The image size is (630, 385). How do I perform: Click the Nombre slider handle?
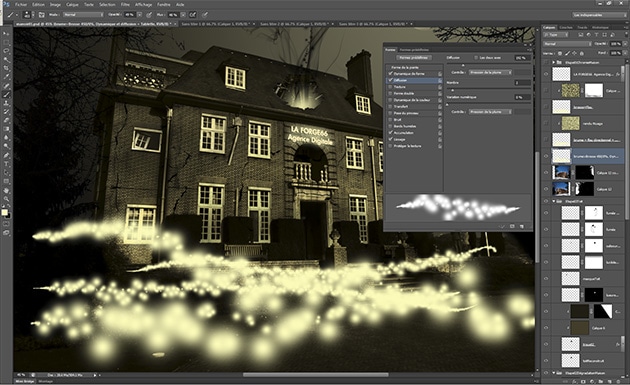[452, 90]
